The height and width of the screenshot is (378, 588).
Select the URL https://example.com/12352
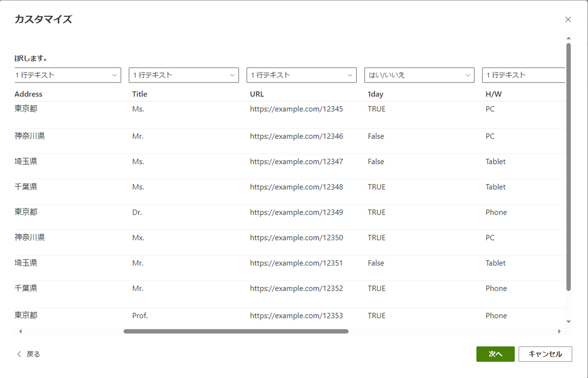click(296, 288)
